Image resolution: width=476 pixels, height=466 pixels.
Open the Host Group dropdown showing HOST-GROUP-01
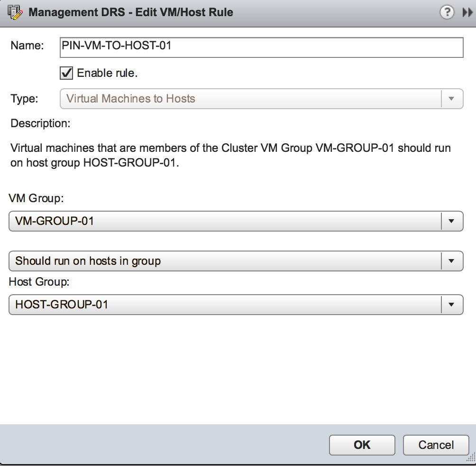click(225, 304)
